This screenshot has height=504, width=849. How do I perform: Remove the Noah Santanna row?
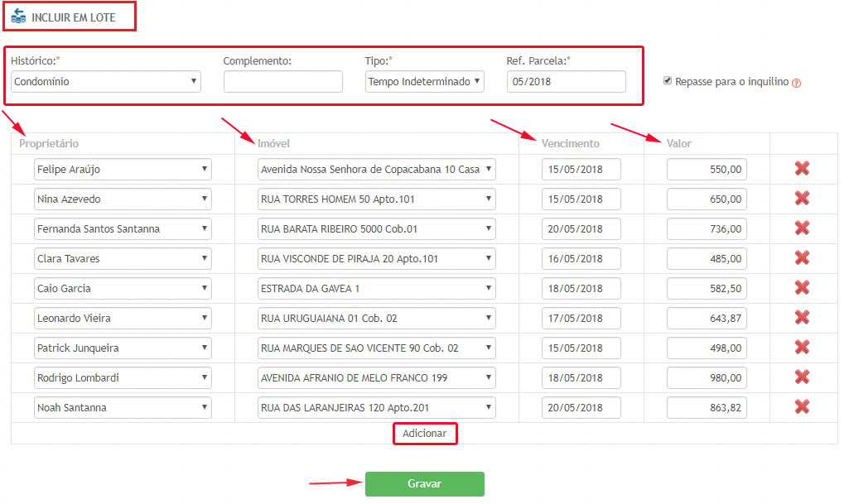point(801,407)
